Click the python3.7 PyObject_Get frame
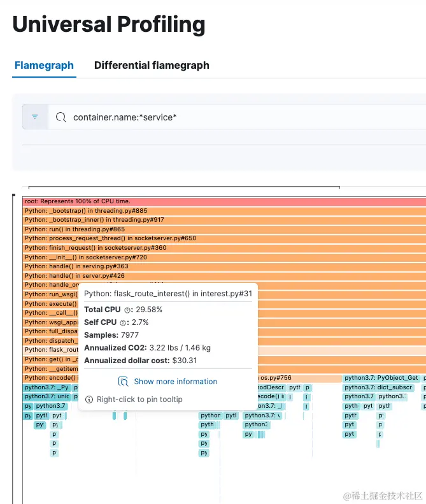This screenshot has height=504, width=426. click(x=381, y=378)
